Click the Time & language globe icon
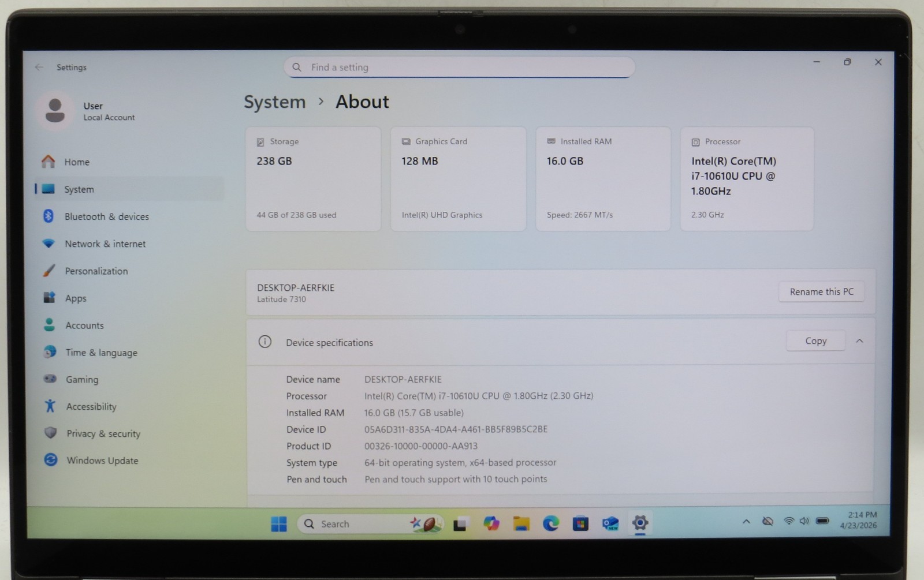Screen dimensions: 924x580 point(50,351)
